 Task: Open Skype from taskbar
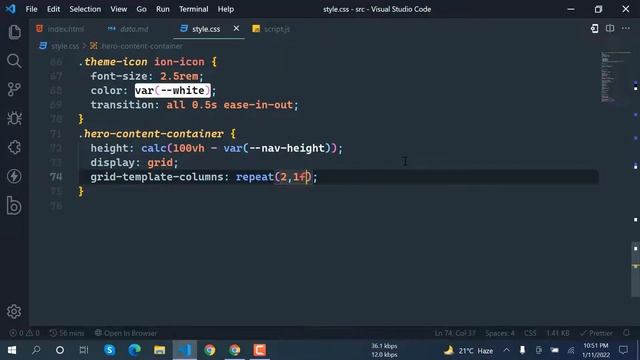[x=109, y=350]
